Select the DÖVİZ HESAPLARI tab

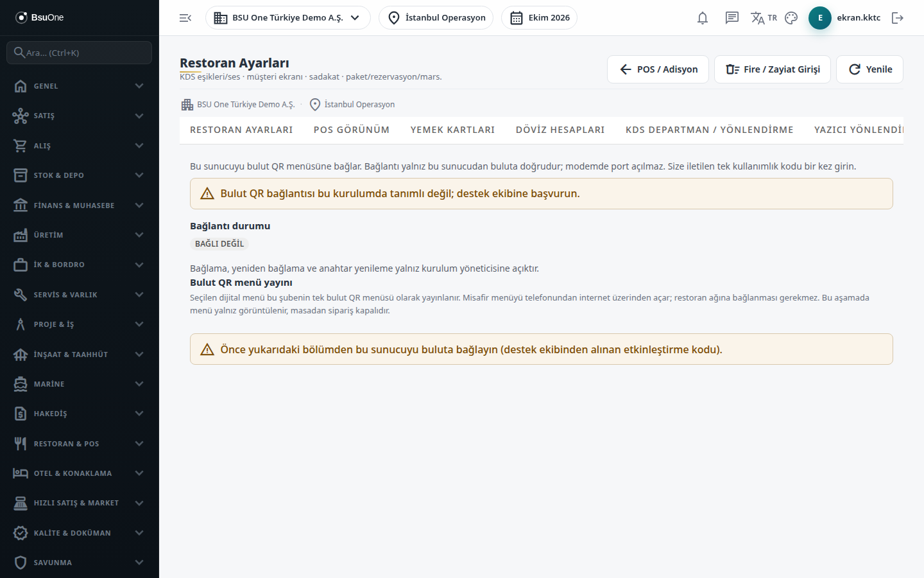560,130
